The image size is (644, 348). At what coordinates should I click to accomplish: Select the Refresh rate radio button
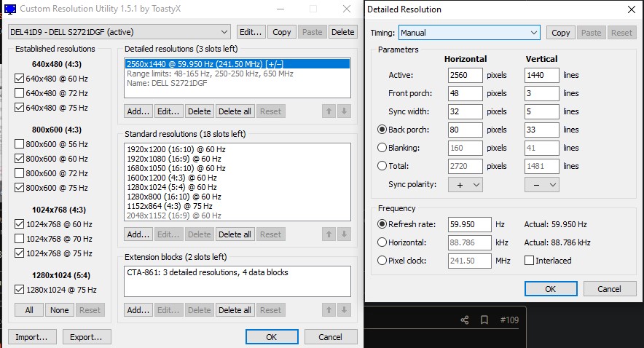(382, 224)
